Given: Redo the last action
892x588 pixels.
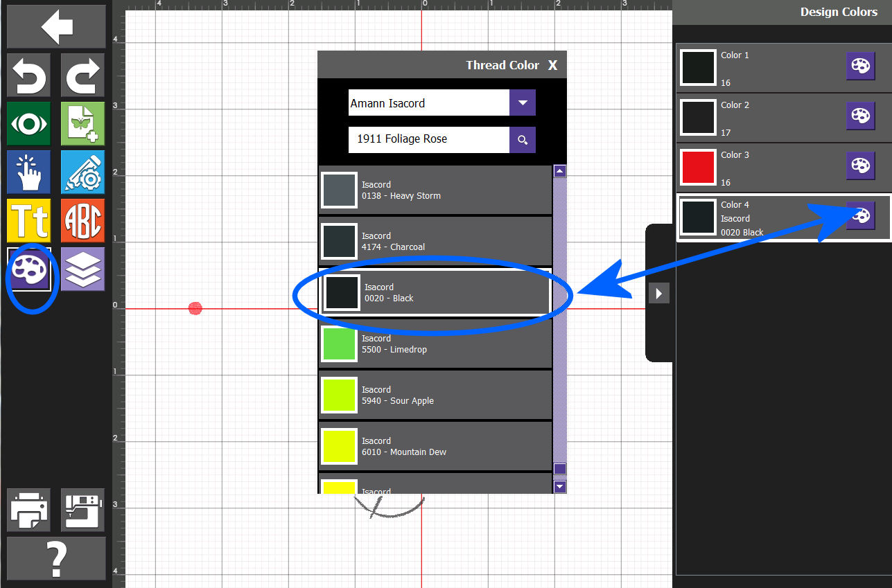Looking at the screenshot, I should (x=82, y=75).
